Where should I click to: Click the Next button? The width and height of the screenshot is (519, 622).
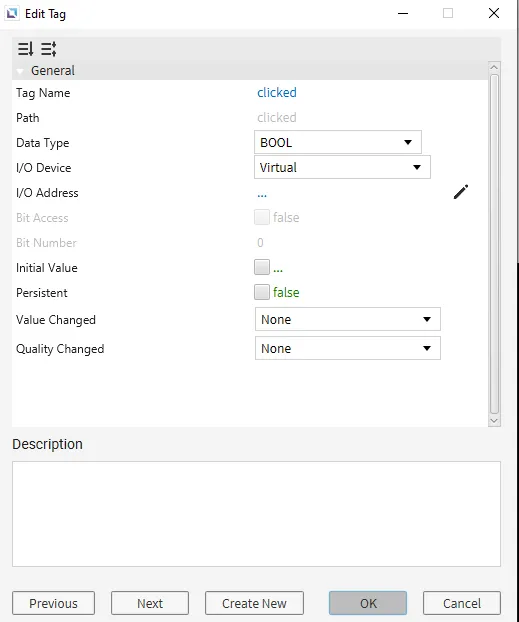150,603
